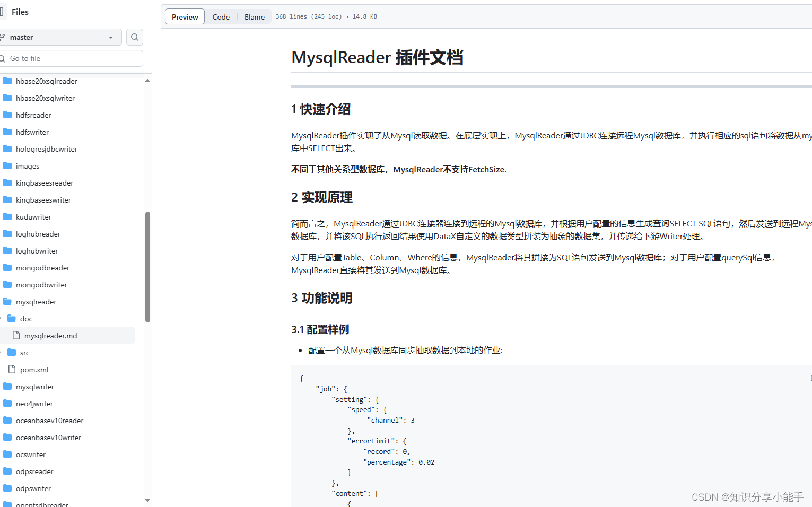Expand the oceanbasev10reader folder name
This screenshot has width=812, height=507.
(50, 421)
